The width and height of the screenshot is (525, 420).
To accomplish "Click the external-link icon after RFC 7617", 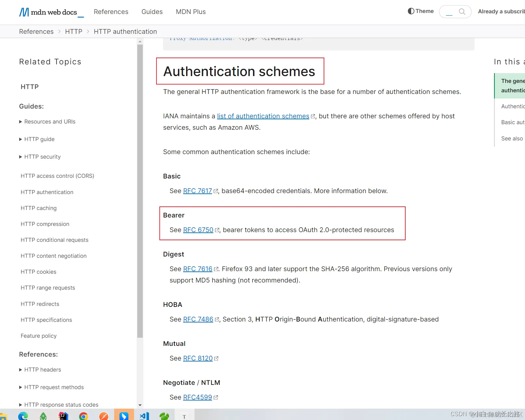I will coord(216,191).
